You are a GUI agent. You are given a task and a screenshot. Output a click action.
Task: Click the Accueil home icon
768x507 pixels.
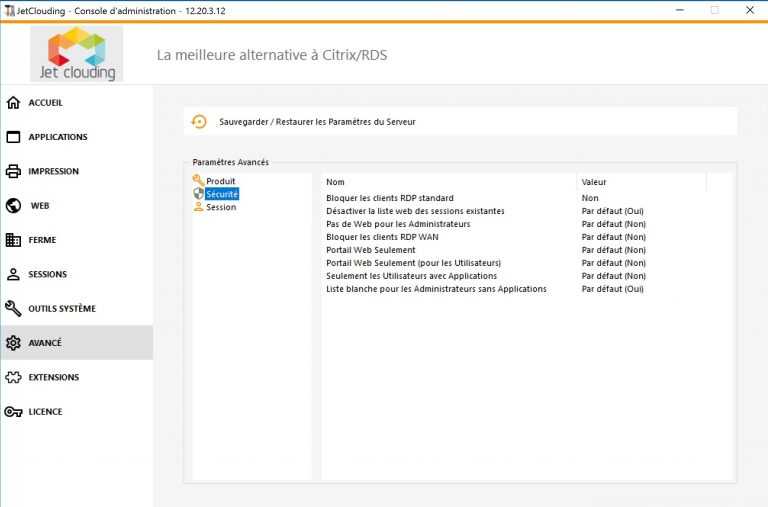13,102
